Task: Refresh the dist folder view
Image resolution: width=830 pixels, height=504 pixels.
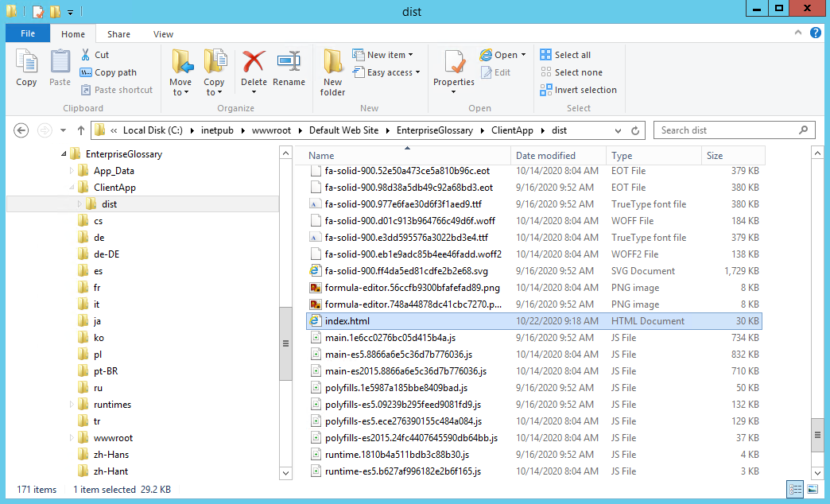Action: (x=635, y=130)
